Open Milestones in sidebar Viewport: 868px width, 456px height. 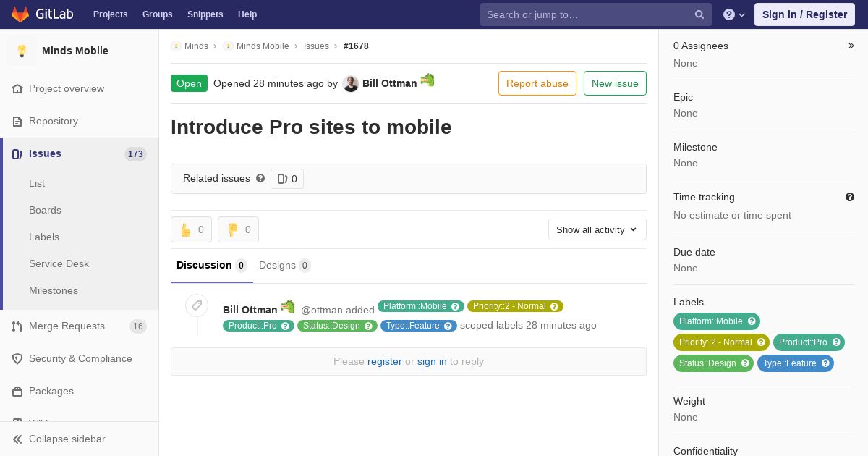[54, 290]
